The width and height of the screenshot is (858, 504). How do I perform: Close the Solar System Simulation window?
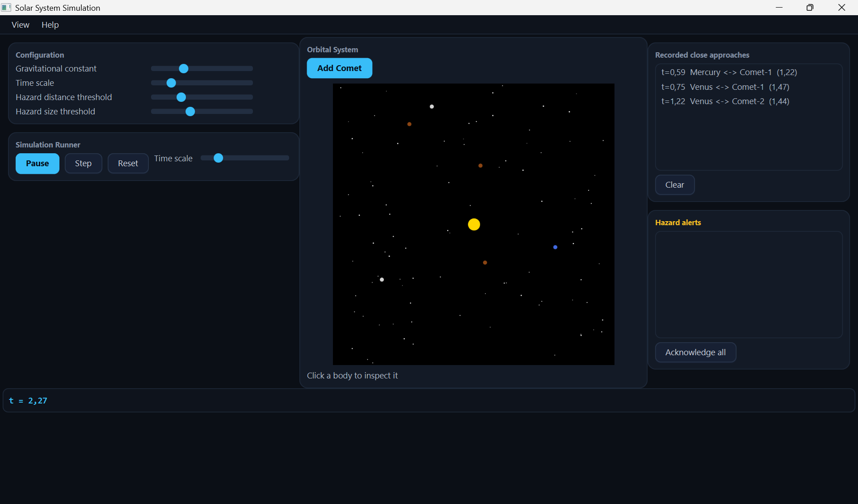(x=841, y=8)
